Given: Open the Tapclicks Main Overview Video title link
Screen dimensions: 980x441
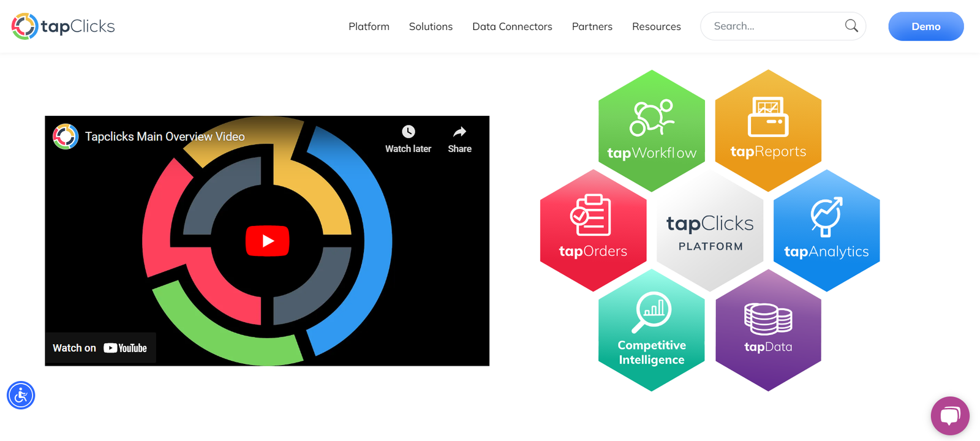Looking at the screenshot, I should pyautogui.click(x=165, y=137).
